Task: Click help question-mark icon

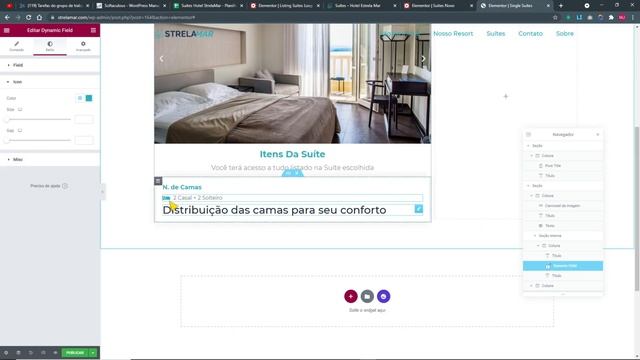Action: [65, 186]
